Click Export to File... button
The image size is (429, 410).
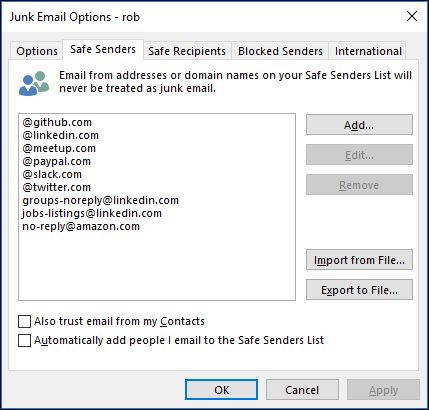359,290
